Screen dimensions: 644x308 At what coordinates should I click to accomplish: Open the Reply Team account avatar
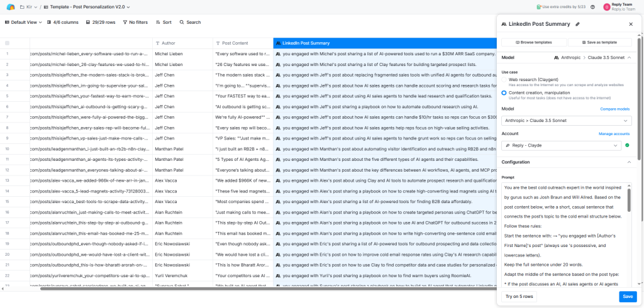(607, 7)
